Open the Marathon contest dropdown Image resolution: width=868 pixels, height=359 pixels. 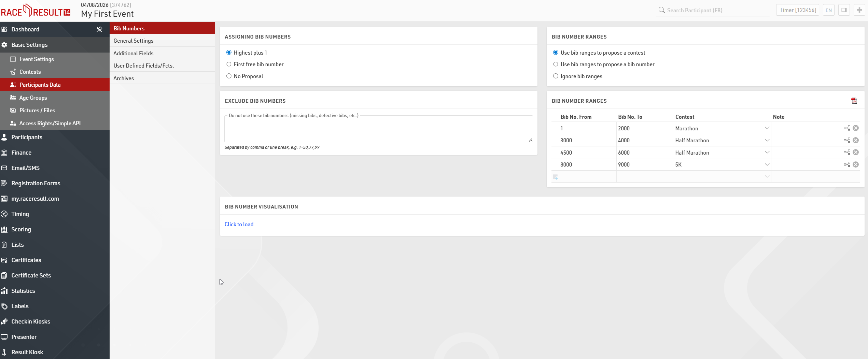coord(767,128)
